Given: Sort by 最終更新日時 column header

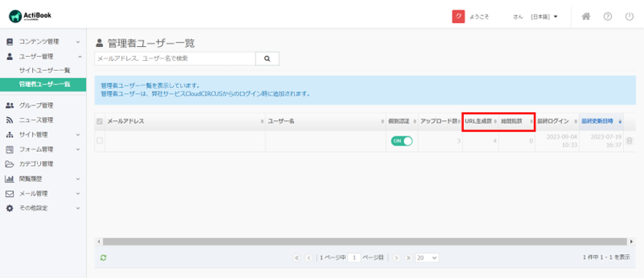Looking at the screenshot, I should tap(601, 122).
